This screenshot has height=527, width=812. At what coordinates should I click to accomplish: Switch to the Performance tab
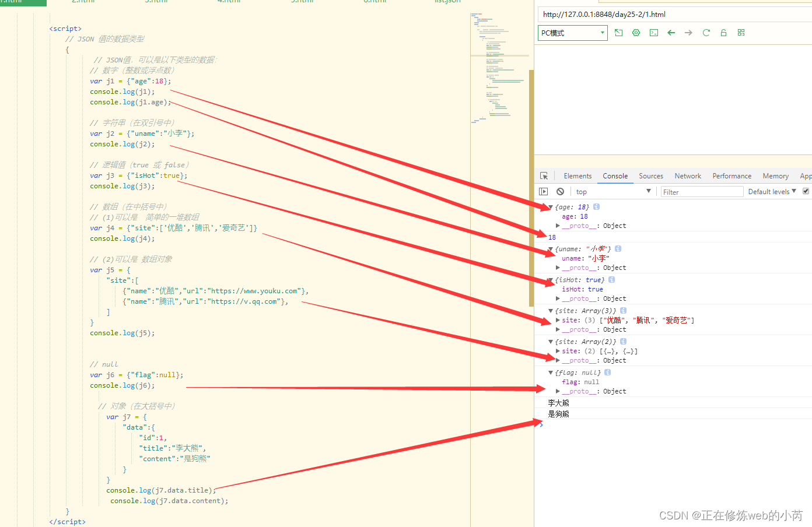point(732,176)
